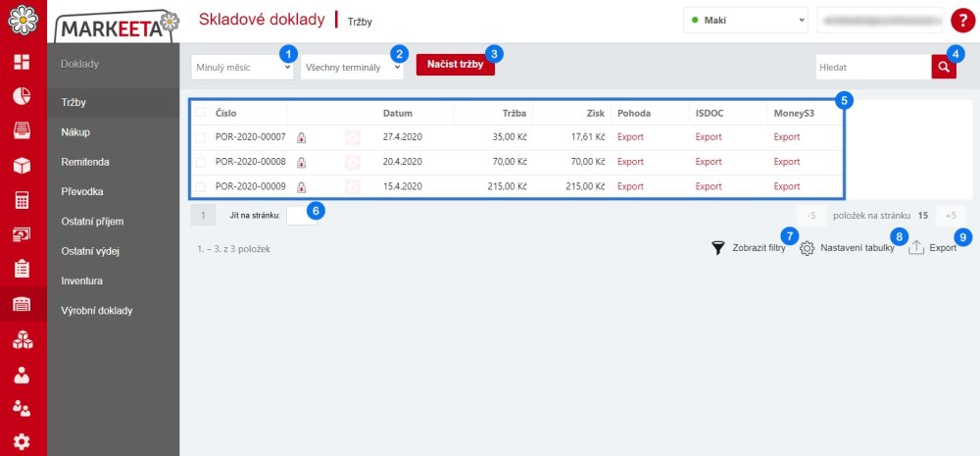The width and height of the screenshot is (980, 456).
Task: Click the Jít na stránku page input
Action: [x=301, y=215]
